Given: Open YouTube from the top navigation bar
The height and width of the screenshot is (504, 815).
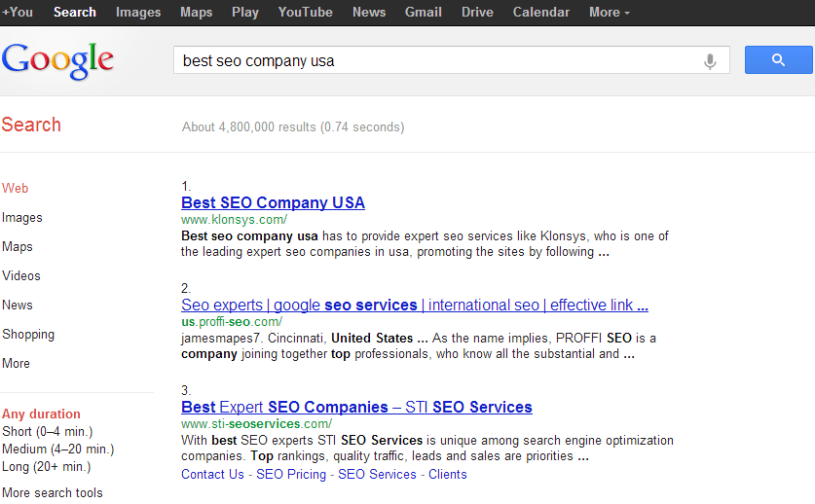Looking at the screenshot, I should pyautogui.click(x=305, y=12).
